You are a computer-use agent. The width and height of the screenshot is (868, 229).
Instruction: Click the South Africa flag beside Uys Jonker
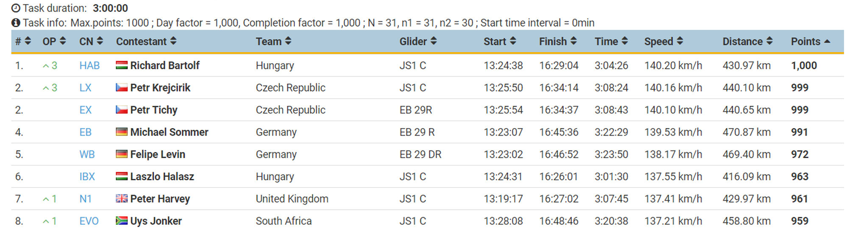[122, 221]
